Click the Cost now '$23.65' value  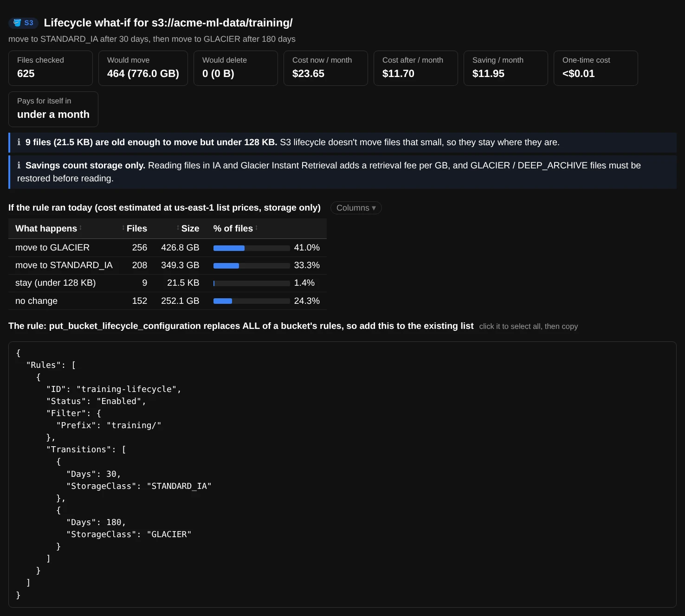(x=308, y=74)
